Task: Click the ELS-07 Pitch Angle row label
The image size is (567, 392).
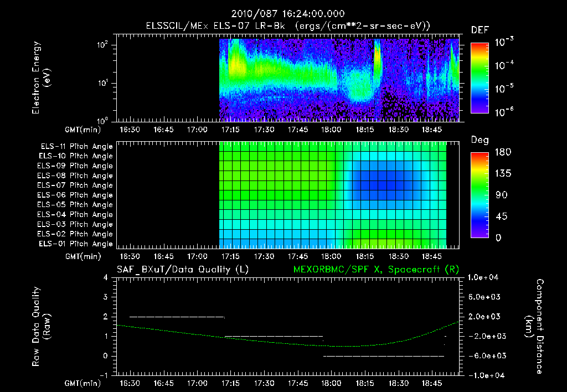Action: coord(75,185)
